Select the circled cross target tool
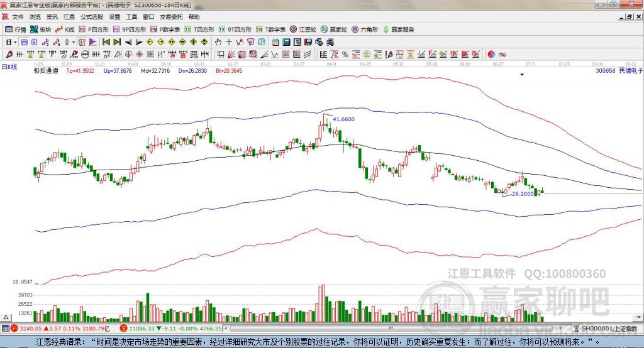 point(128,54)
